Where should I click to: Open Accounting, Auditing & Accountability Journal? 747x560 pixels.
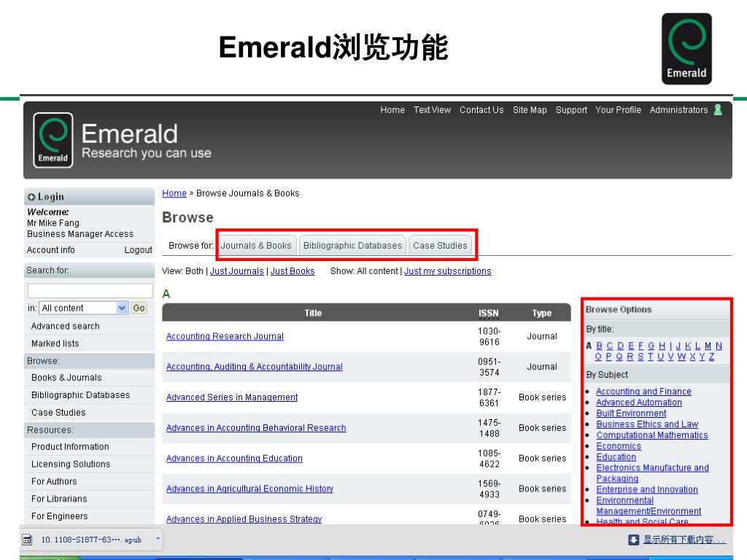tap(255, 367)
